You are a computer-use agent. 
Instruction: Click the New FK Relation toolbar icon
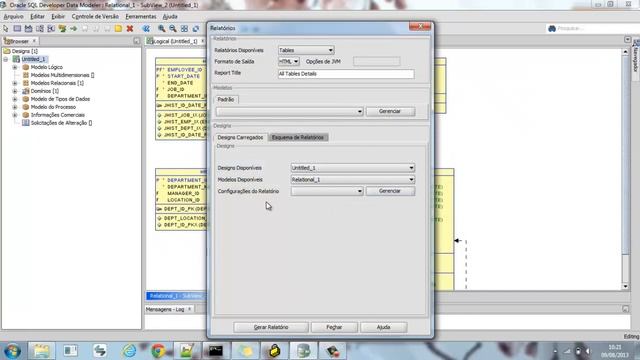pos(62,29)
